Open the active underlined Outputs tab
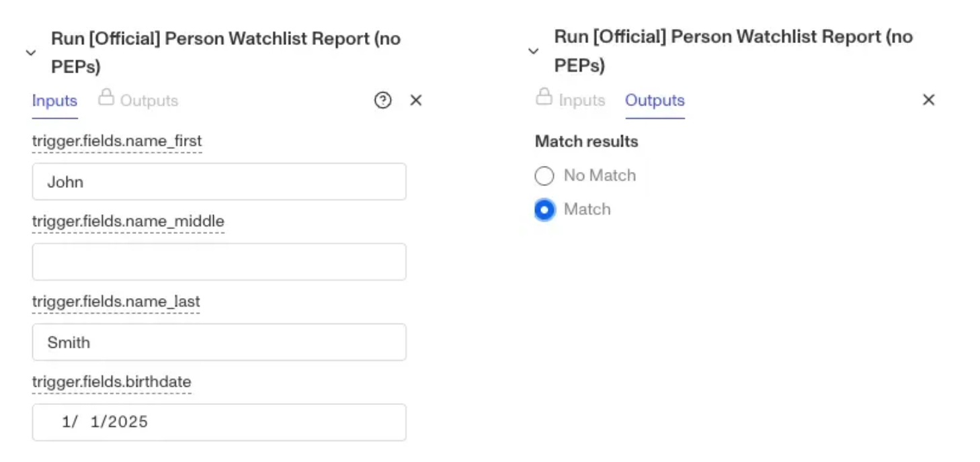 tap(655, 100)
